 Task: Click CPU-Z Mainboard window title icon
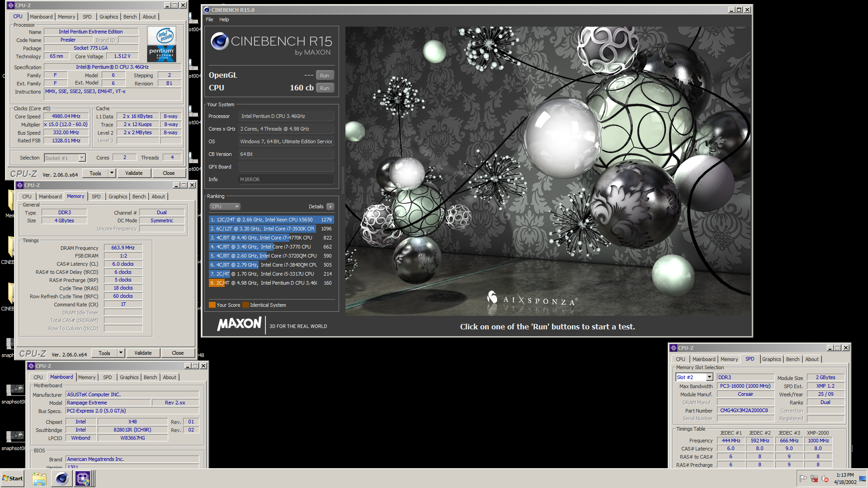[31, 366]
